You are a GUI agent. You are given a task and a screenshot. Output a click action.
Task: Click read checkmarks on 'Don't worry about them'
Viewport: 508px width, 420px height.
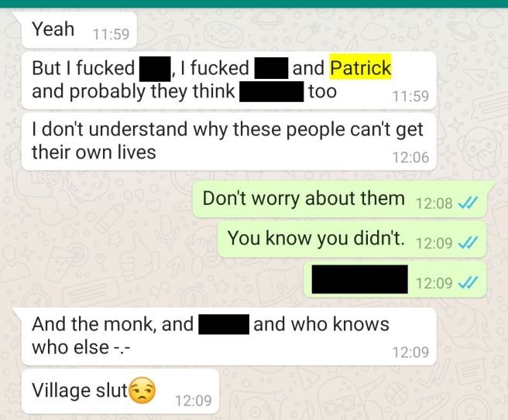(x=468, y=203)
